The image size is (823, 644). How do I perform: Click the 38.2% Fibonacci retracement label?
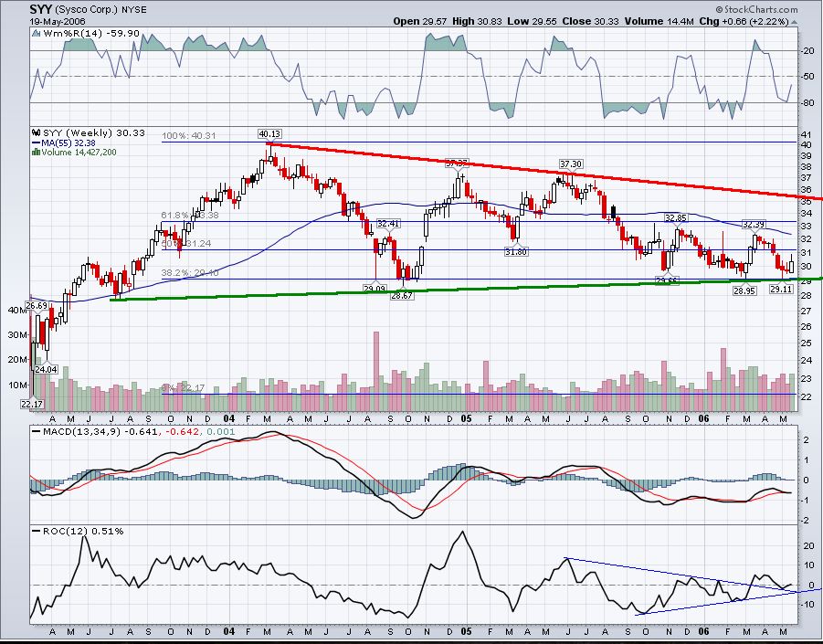click(189, 273)
